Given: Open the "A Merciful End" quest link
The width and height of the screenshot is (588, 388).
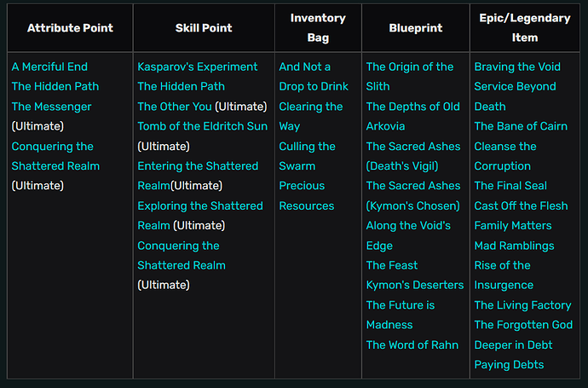Looking at the screenshot, I should pyautogui.click(x=49, y=67).
